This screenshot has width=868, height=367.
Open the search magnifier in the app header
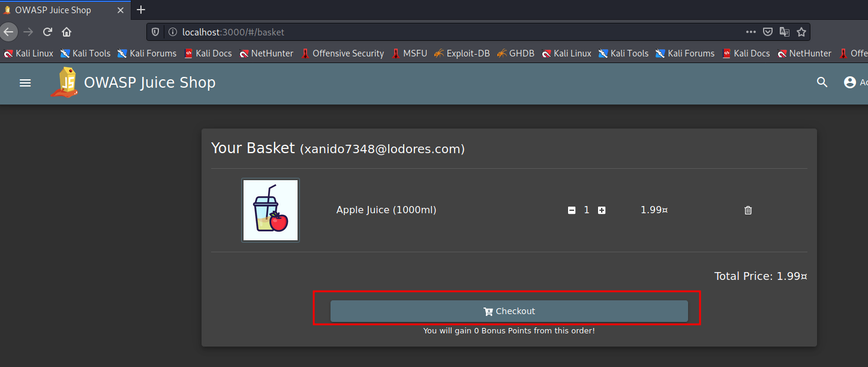822,82
